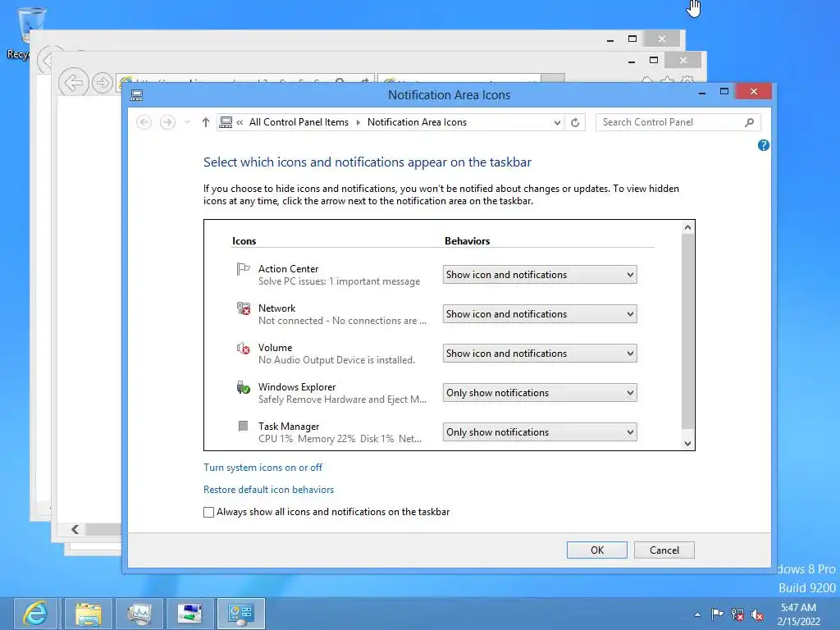Select the Network row label
840x630 pixels.
(x=277, y=308)
